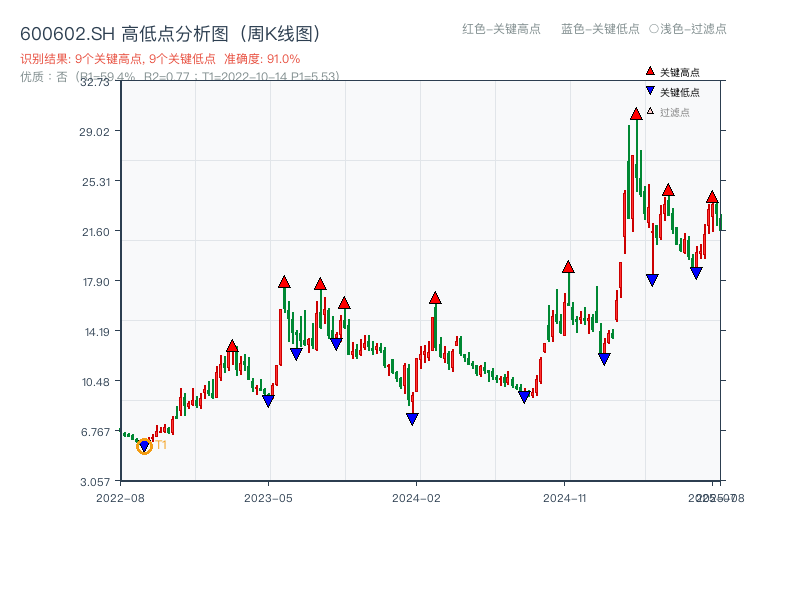Click the red key-high marker near 2024-11
Image resolution: width=800 pixels, height=600 pixels.
568,267
